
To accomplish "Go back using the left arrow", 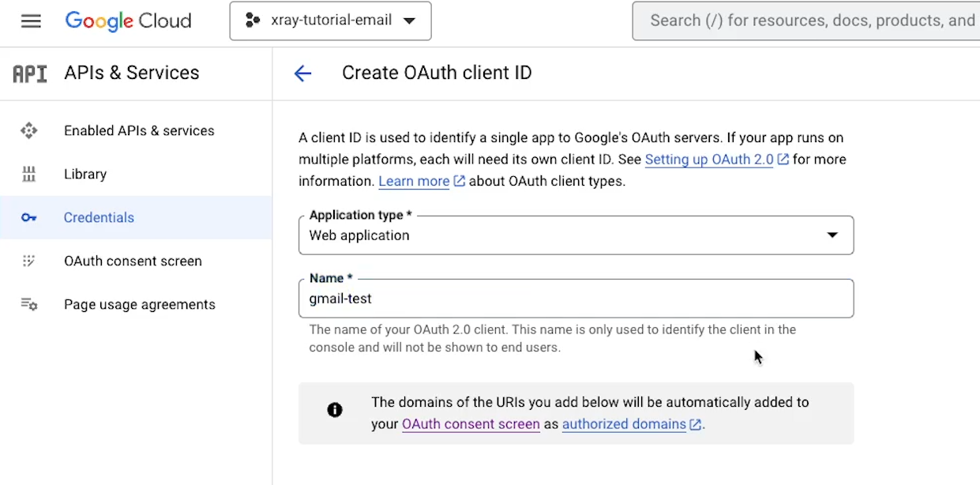I will (x=302, y=73).
